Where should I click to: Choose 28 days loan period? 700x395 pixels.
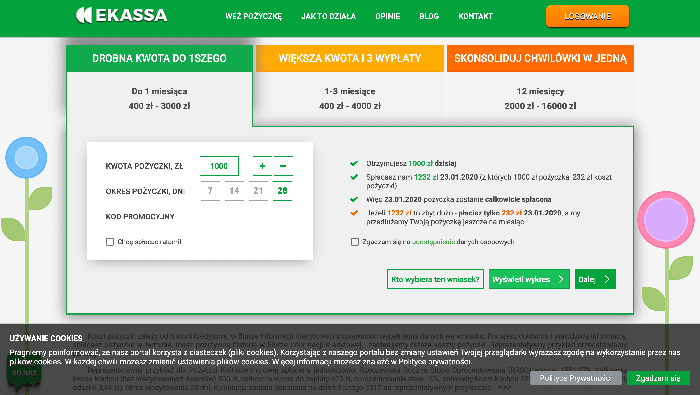283,191
